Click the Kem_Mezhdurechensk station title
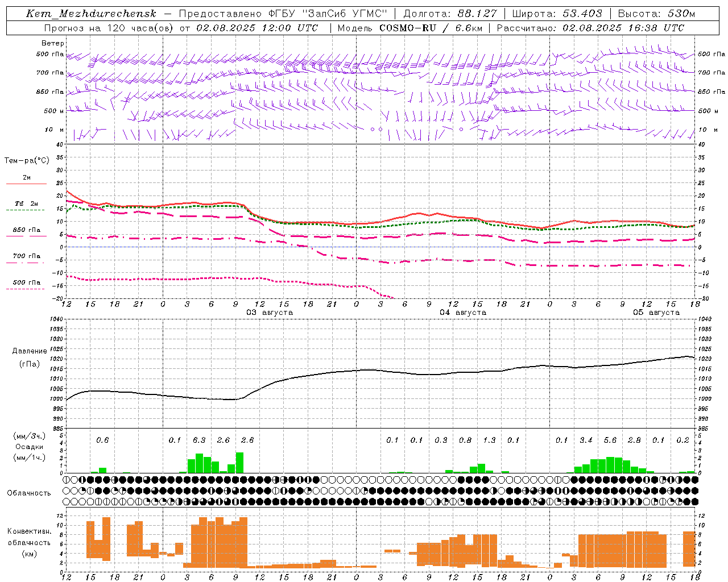 91,14
